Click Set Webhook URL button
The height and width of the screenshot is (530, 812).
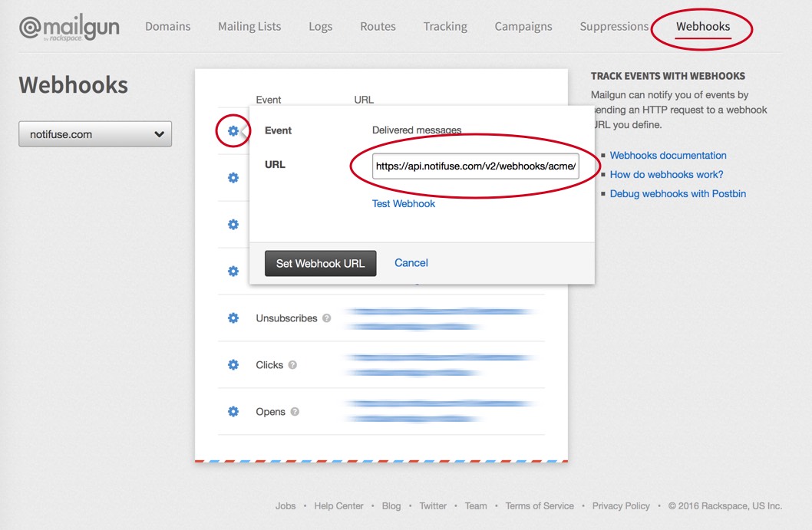pos(321,263)
